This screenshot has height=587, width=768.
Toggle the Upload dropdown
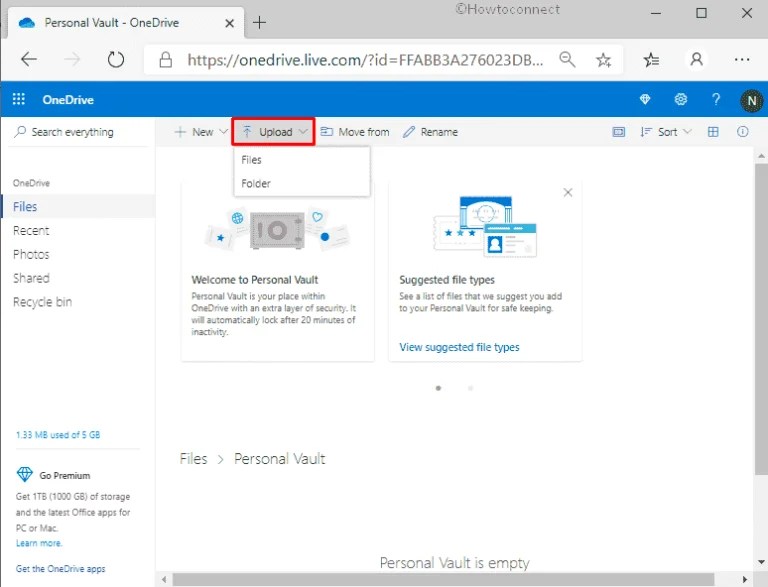[273, 131]
